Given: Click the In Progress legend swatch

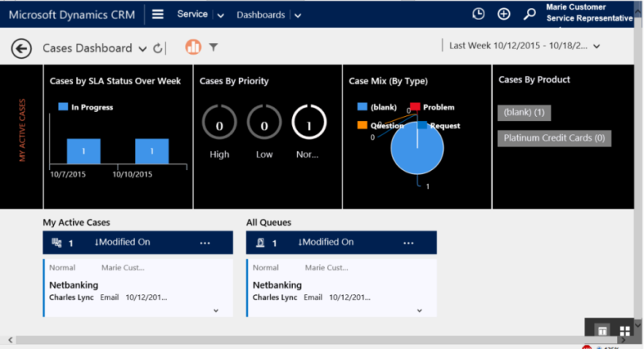Looking at the screenshot, I should pyautogui.click(x=63, y=107).
